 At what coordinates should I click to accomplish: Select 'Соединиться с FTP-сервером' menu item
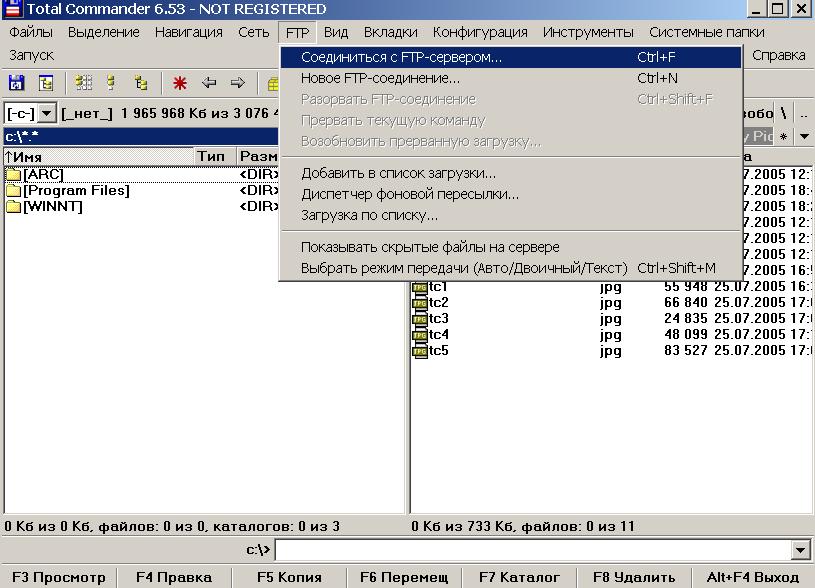click(x=401, y=57)
